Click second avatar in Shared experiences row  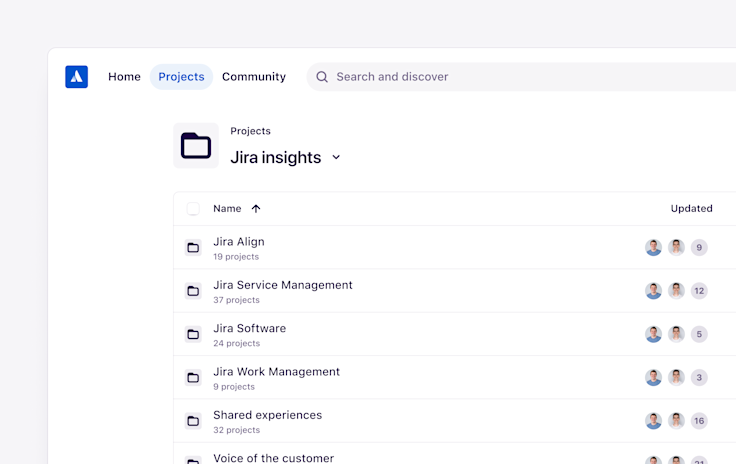pos(676,421)
